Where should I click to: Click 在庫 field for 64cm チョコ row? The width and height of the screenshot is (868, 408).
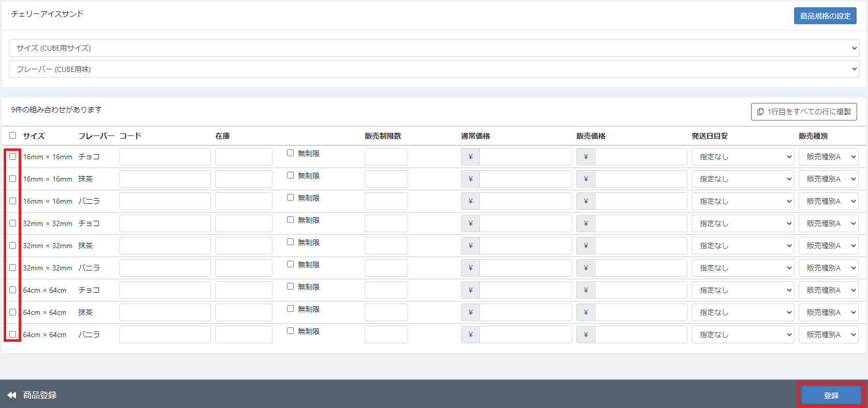point(244,290)
